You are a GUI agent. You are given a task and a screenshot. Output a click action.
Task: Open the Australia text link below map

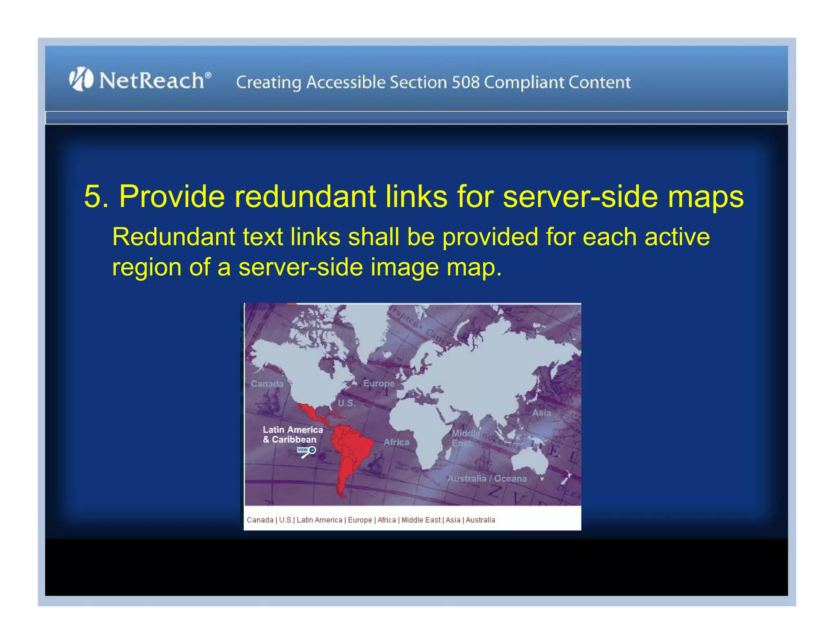pyautogui.click(x=481, y=520)
